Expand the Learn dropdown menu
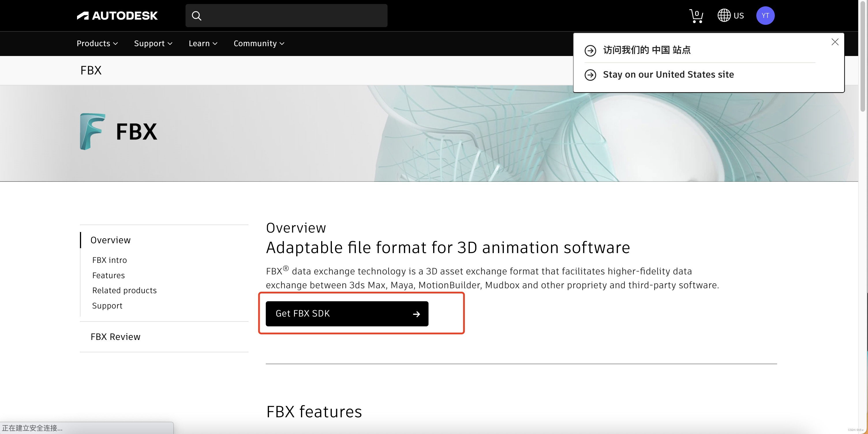868x434 pixels. [x=203, y=44]
